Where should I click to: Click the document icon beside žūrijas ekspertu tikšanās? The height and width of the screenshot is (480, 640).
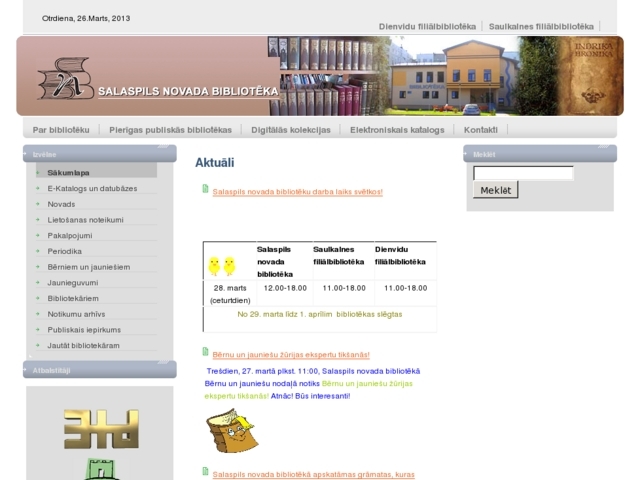[x=205, y=352]
